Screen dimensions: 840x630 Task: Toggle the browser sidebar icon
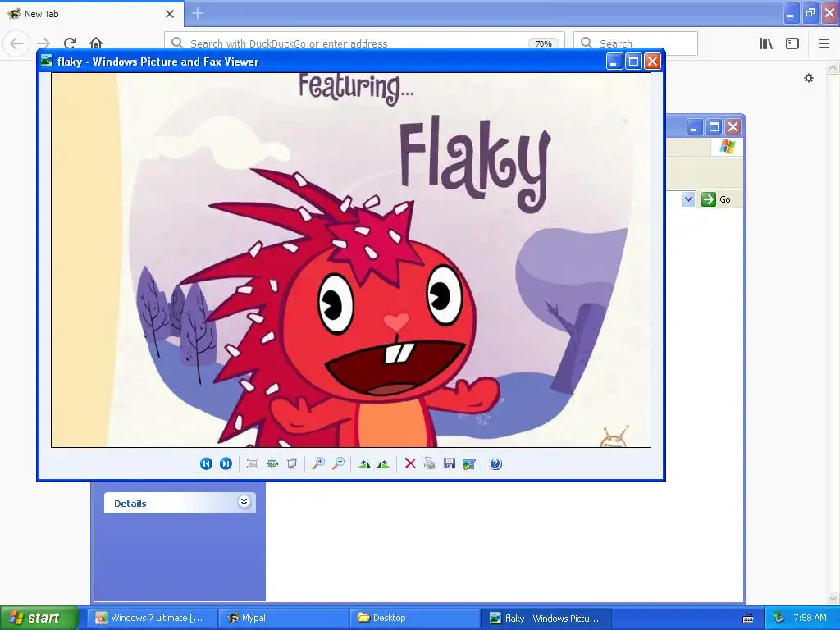click(x=792, y=43)
